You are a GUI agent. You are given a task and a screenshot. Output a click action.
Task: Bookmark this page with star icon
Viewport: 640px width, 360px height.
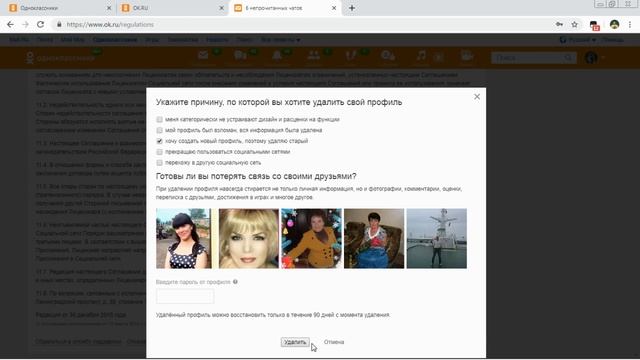(x=575, y=24)
